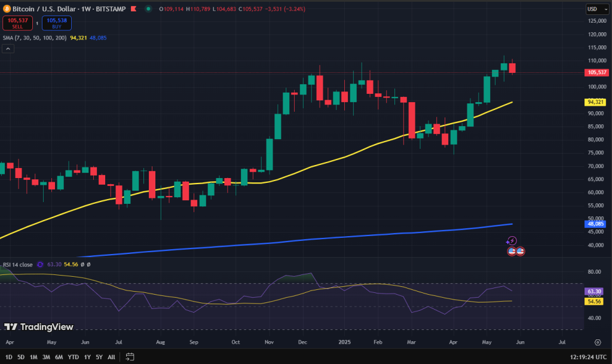Click the purple source icon next to RSI 14 close

[x=39, y=264]
